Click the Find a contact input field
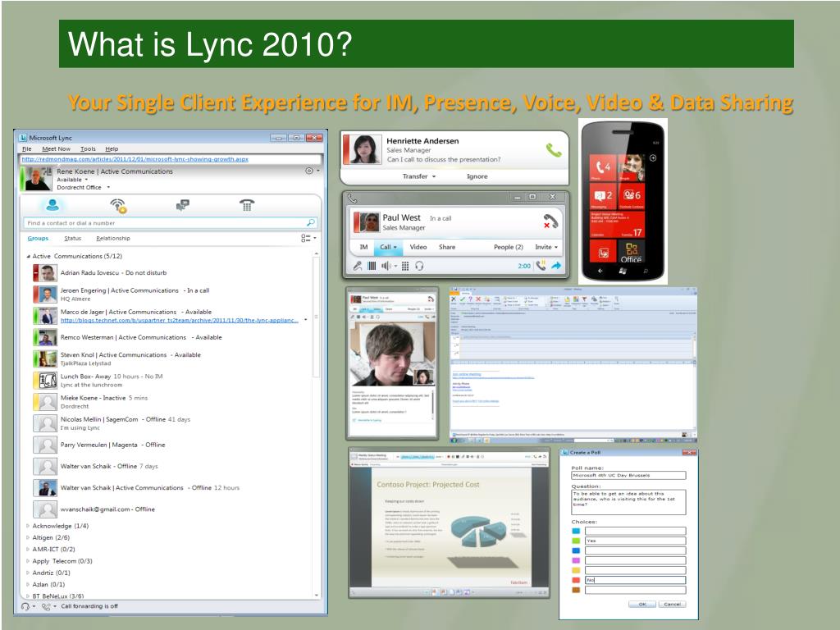The height and width of the screenshot is (630, 840). [x=165, y=223]
